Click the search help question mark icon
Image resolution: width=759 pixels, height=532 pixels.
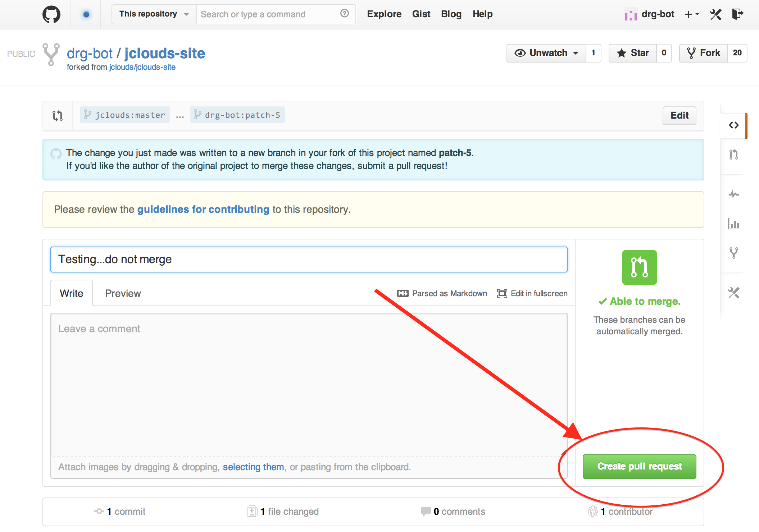pos(344,14)
